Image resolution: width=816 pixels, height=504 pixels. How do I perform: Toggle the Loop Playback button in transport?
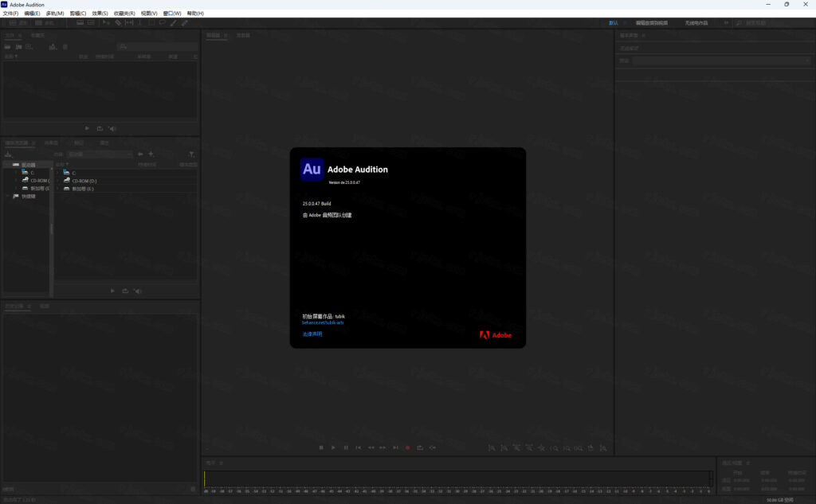[420, 447]
